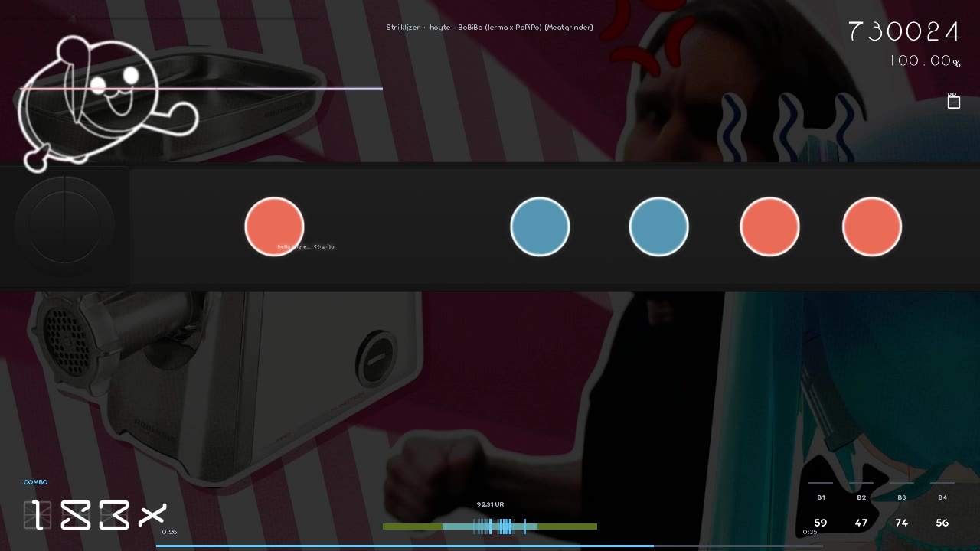
Task: Click the health bar at top
Action: tap(201, 89)
